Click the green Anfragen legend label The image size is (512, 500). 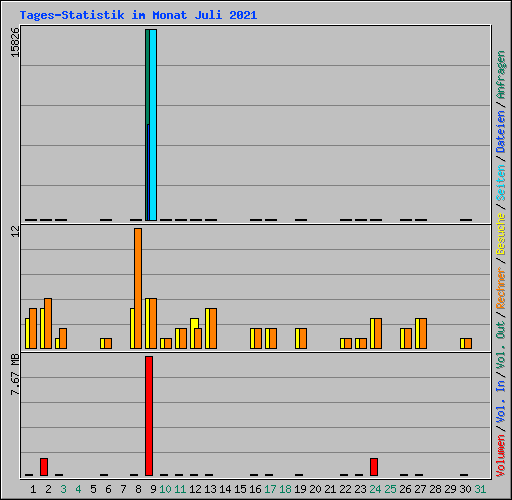point(501,75)
